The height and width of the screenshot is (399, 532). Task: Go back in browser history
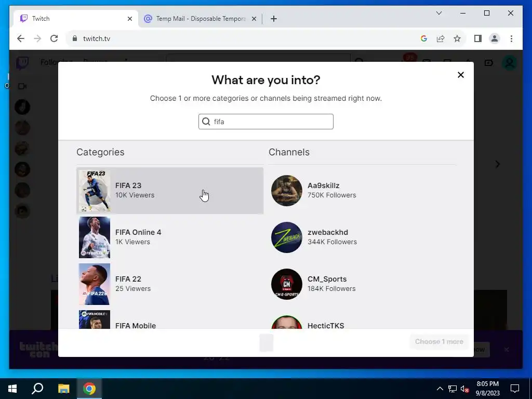click(21, 38)
